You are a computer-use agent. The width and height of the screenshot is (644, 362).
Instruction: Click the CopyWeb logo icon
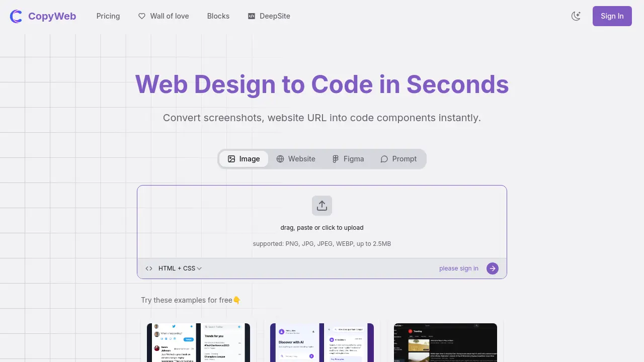pos(16,16)
